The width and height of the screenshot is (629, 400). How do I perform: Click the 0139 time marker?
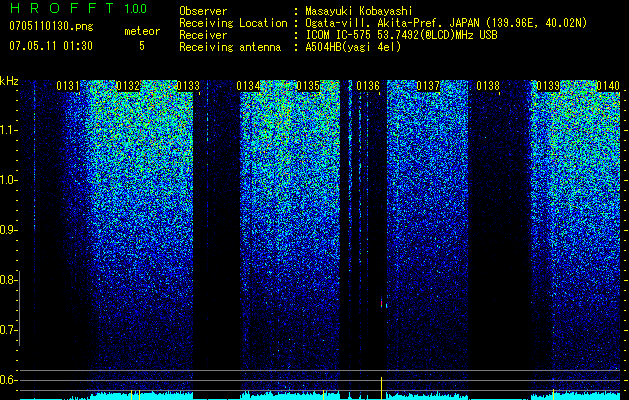click(548, 86)
